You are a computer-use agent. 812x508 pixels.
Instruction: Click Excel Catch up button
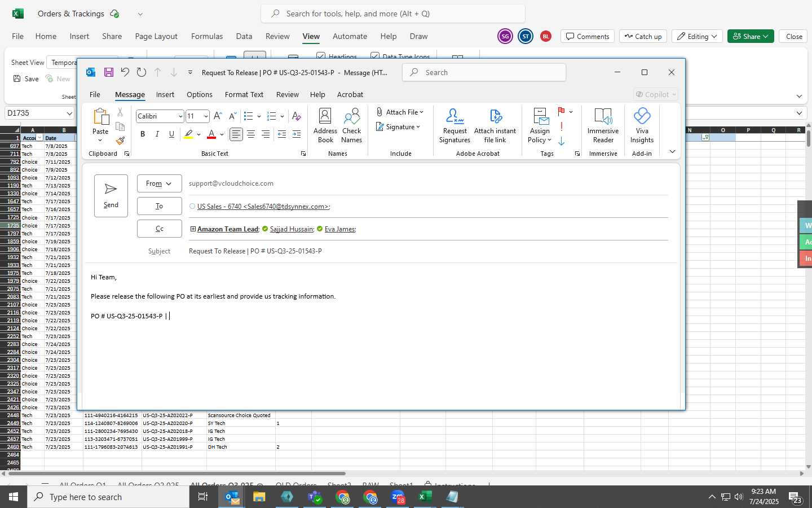click(x=643, y=36)
